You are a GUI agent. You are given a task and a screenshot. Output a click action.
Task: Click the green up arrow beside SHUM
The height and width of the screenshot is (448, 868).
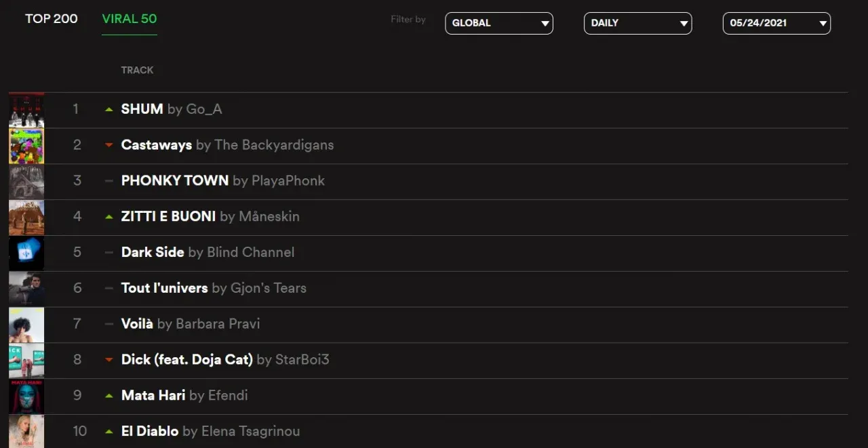tap(108, 109)
